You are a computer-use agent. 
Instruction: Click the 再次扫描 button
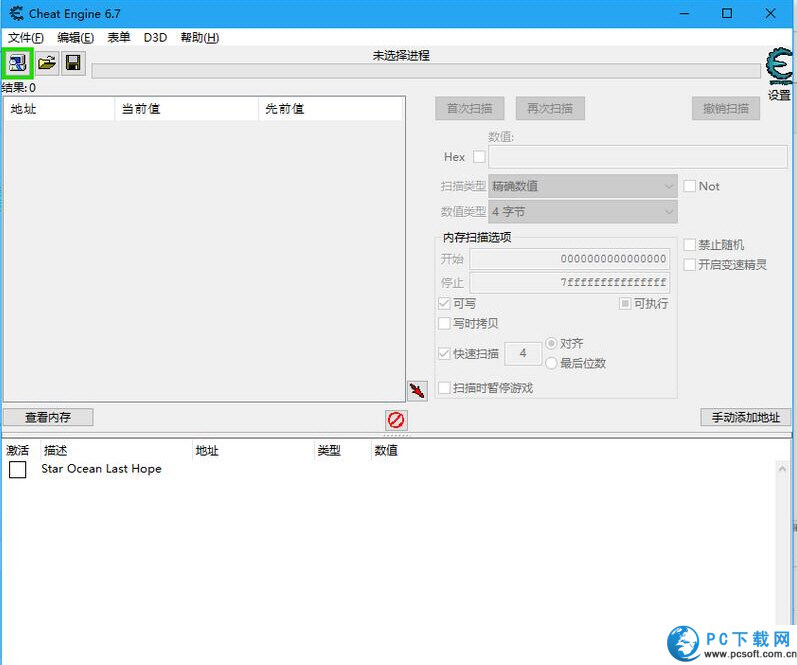(550, 108)
